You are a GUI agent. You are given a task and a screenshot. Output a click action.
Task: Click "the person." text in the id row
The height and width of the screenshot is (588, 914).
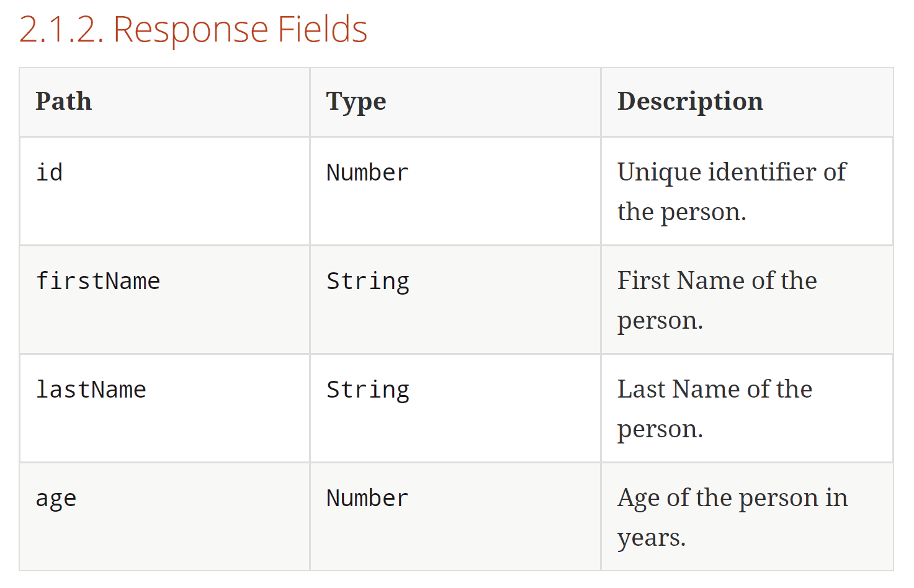[x=681, y=212]
